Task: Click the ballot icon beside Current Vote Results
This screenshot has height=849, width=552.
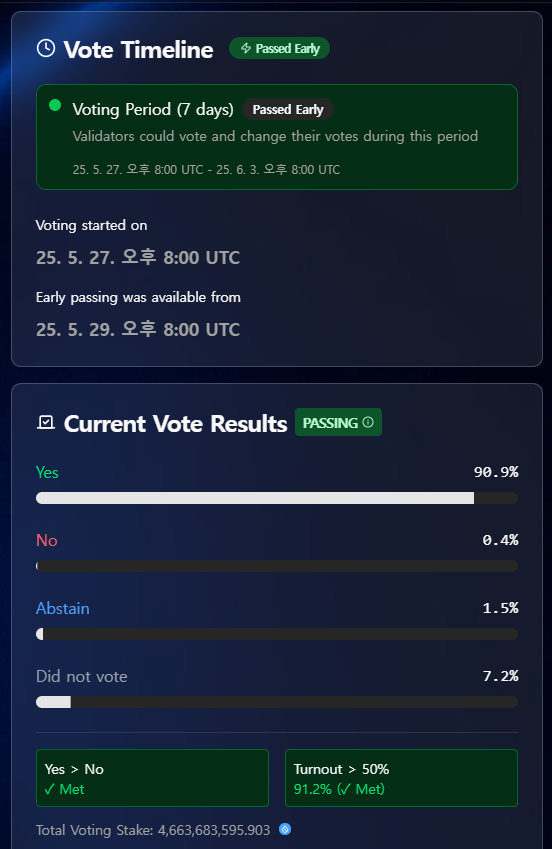Action: 46,422
